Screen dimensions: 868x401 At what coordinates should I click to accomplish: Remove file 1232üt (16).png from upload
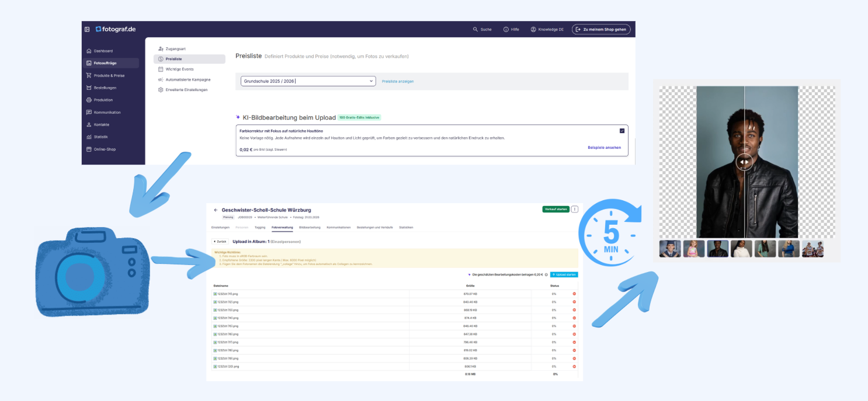(574, 334)
